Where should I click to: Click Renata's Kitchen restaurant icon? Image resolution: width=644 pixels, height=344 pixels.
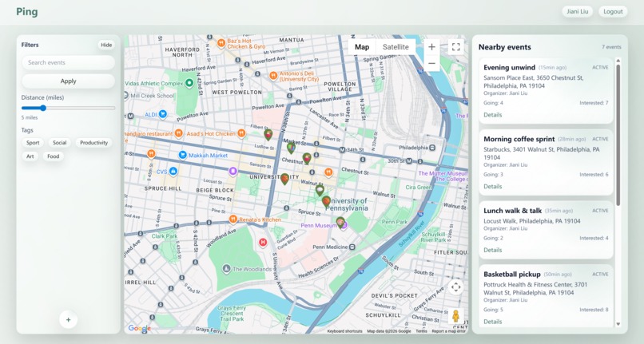click(233, 219)
